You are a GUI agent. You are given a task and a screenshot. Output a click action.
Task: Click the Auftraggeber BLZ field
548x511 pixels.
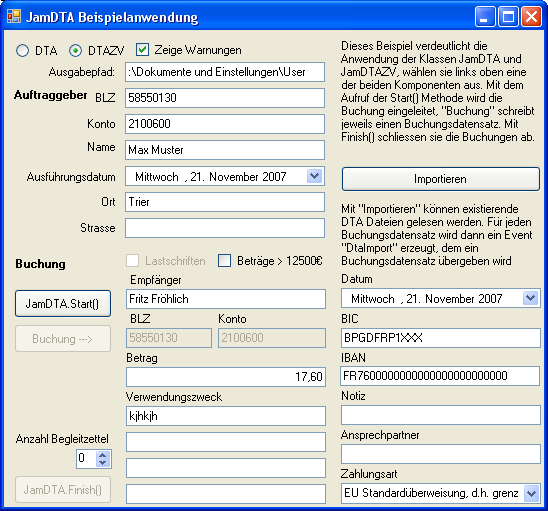point(225,98)
